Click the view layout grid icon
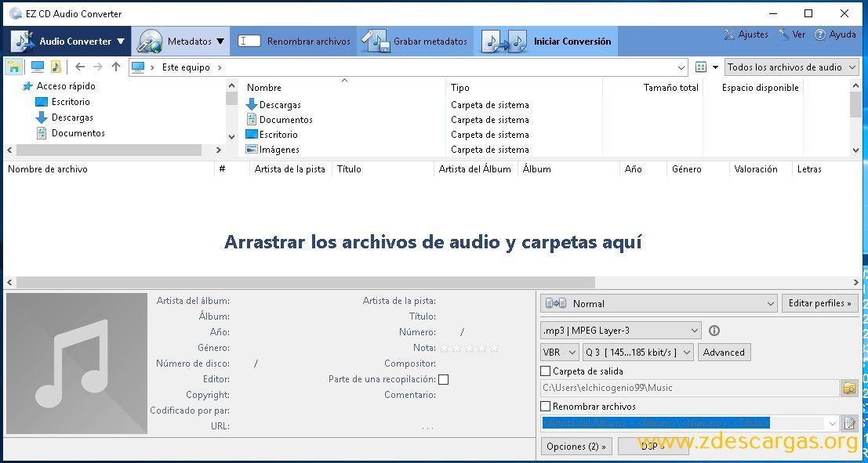Viewport: 868px width, 463px height. 701,67
